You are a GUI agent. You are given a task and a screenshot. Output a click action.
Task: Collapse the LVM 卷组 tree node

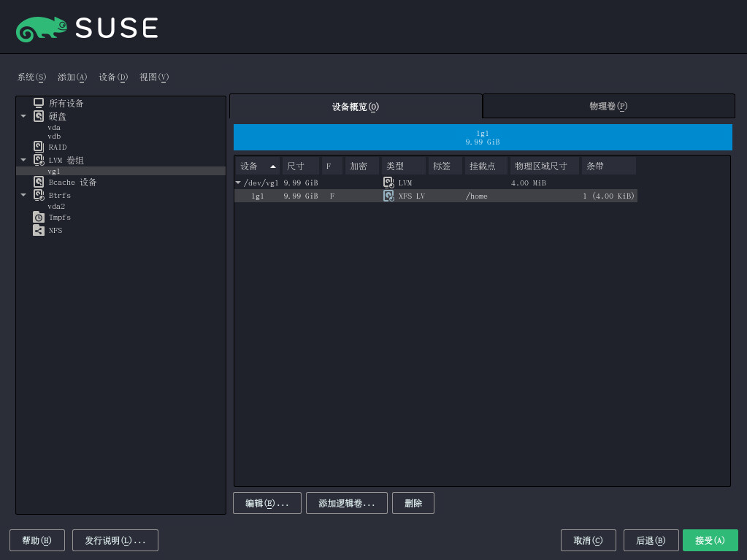pos(23,160)
